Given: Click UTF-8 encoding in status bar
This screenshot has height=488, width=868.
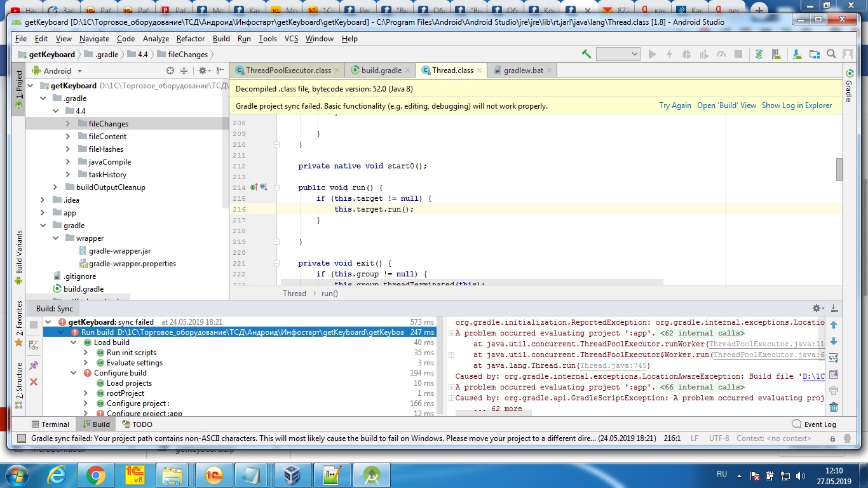Looking at the screenshot, I should click(719, 438).
